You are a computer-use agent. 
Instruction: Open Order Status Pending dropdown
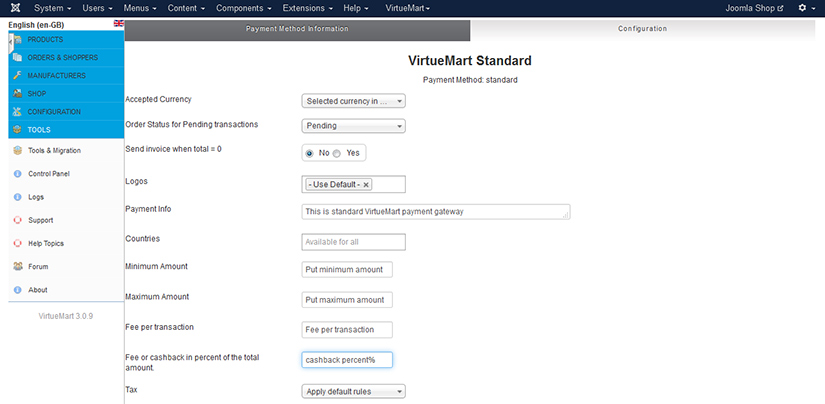click(x=353, y=126)
